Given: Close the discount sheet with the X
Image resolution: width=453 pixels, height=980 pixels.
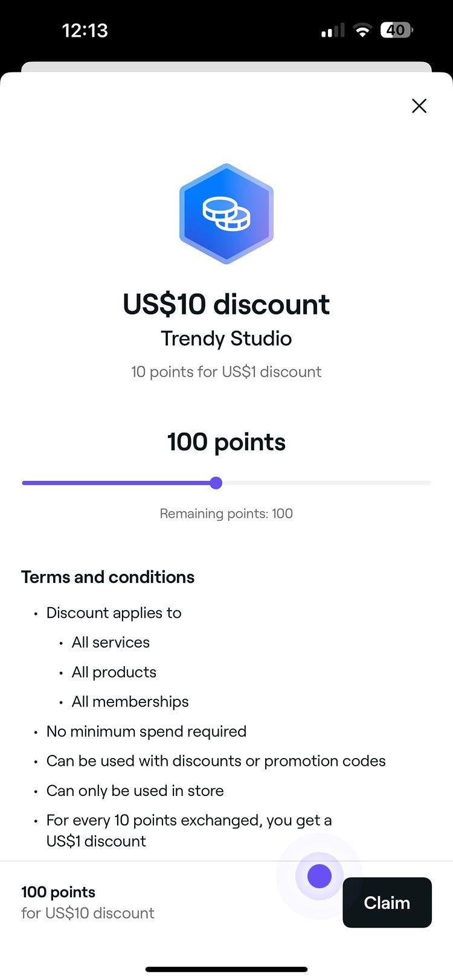Looking at the screenshot, I should tap(419, 106).
